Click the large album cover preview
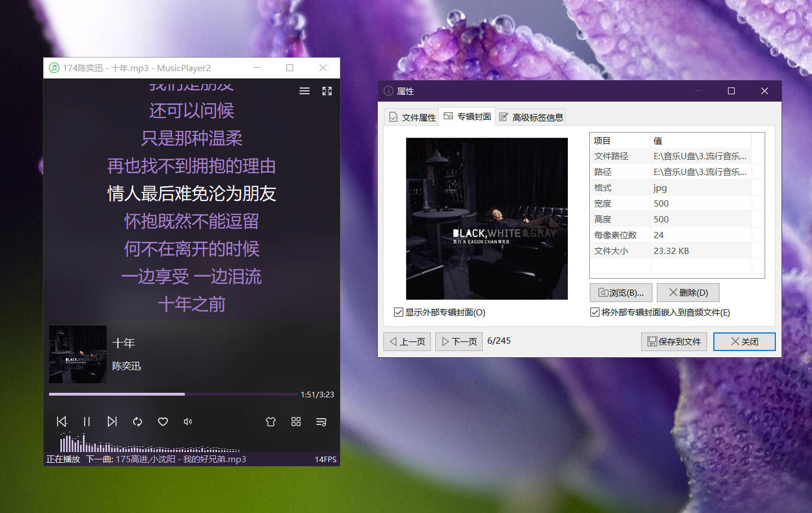Viewport: 812px width, 513px height. (x=487, y=218)
